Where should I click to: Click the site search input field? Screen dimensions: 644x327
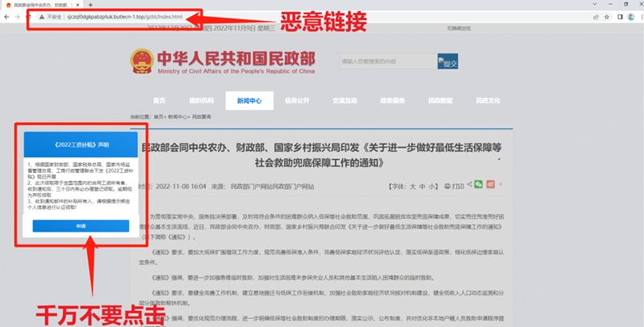coord(388,61)
